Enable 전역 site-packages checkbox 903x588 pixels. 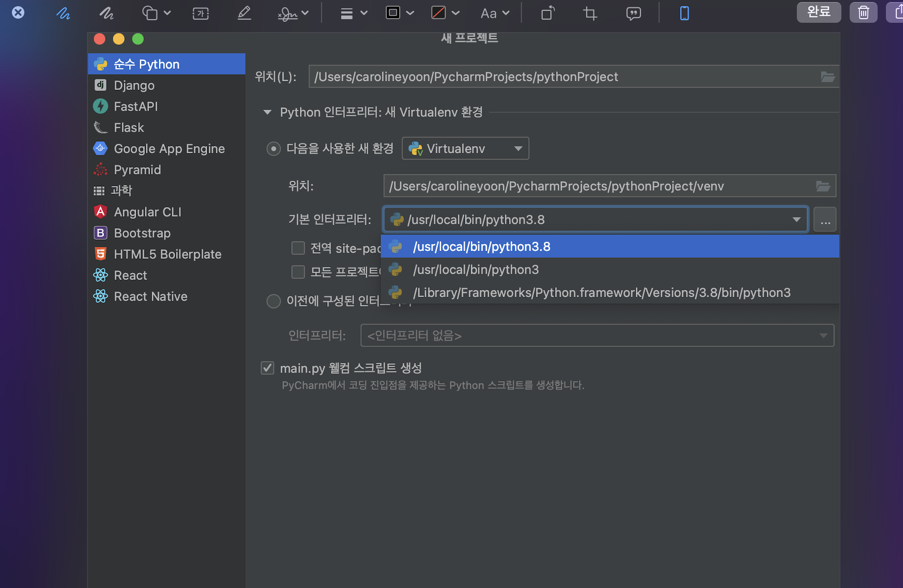[x=298, y=248]
